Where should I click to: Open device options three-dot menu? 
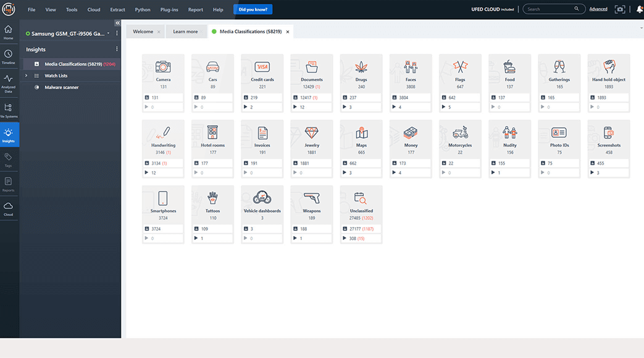click(x=117, y=33)
